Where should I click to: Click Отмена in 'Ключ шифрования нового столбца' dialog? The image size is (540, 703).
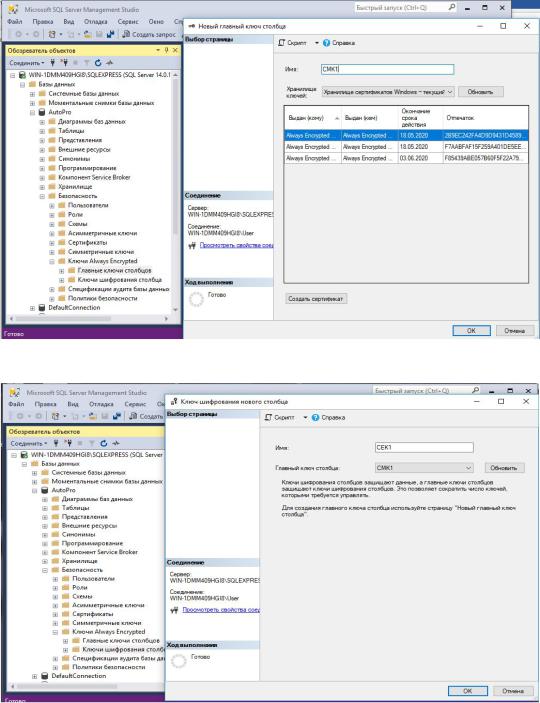tap(513, 690)
